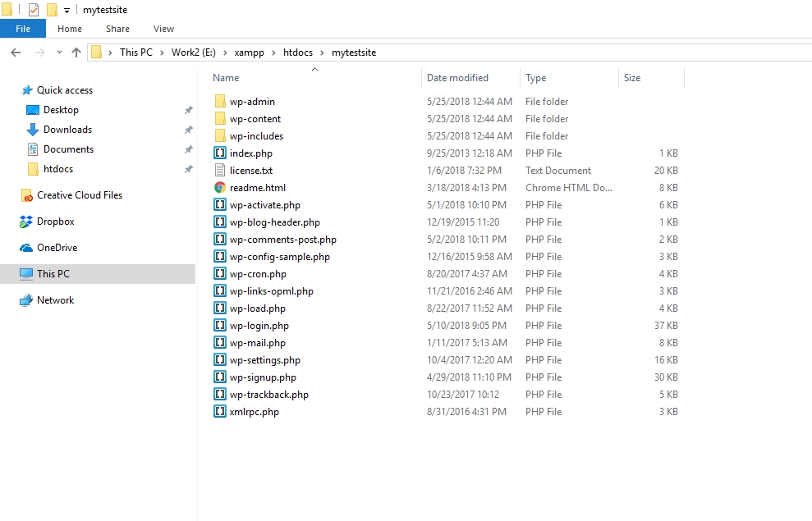The image size is (812, 521).
Task: Open the recent locations dropdown arrow
Action: point(60,53)
